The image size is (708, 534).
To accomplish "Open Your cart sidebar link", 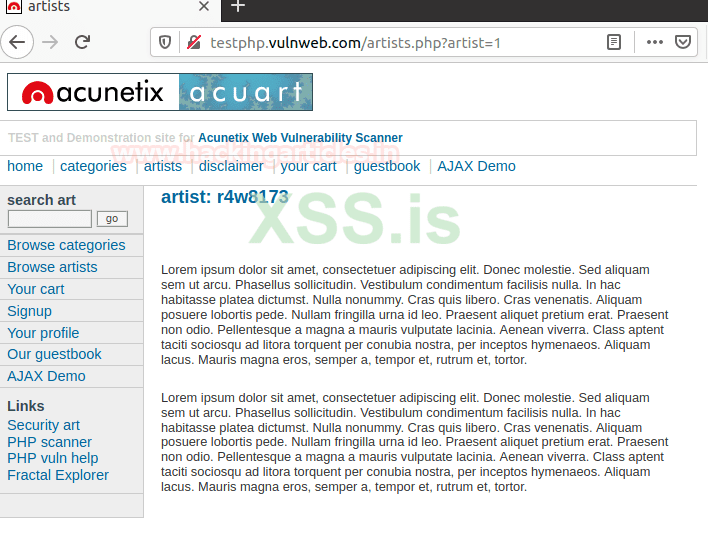I will point(36,289).
